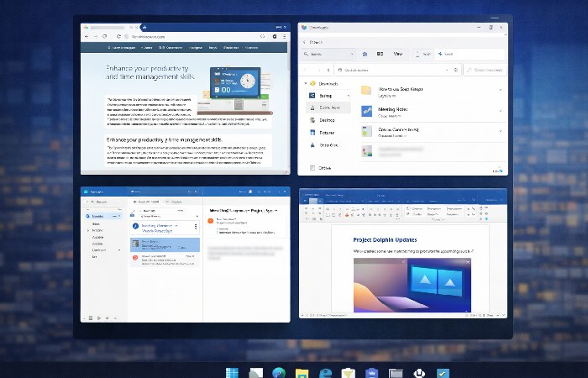
Task: Click the three-dot menu on the first email
Action: pyautogui.click(x=196, y=227)
